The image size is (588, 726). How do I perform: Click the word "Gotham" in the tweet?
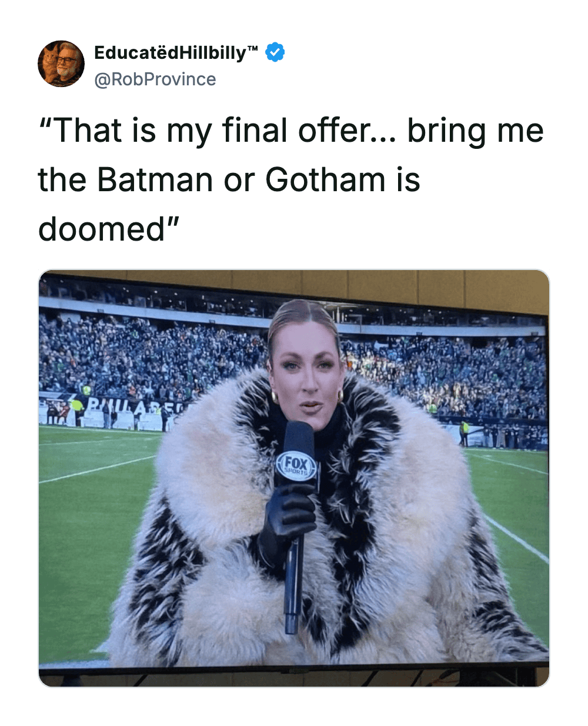tap(325, 179)
